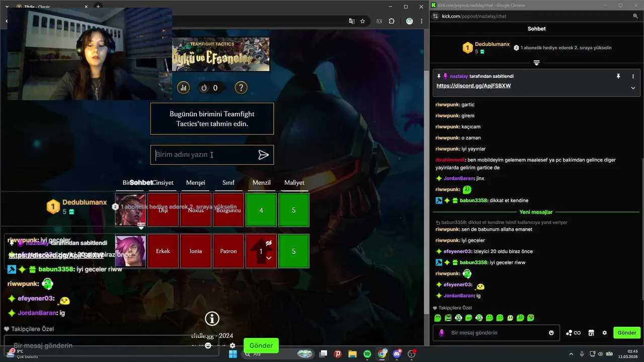Click the first guess champion portrait
644x362 pixels.
tap(130, 210)
